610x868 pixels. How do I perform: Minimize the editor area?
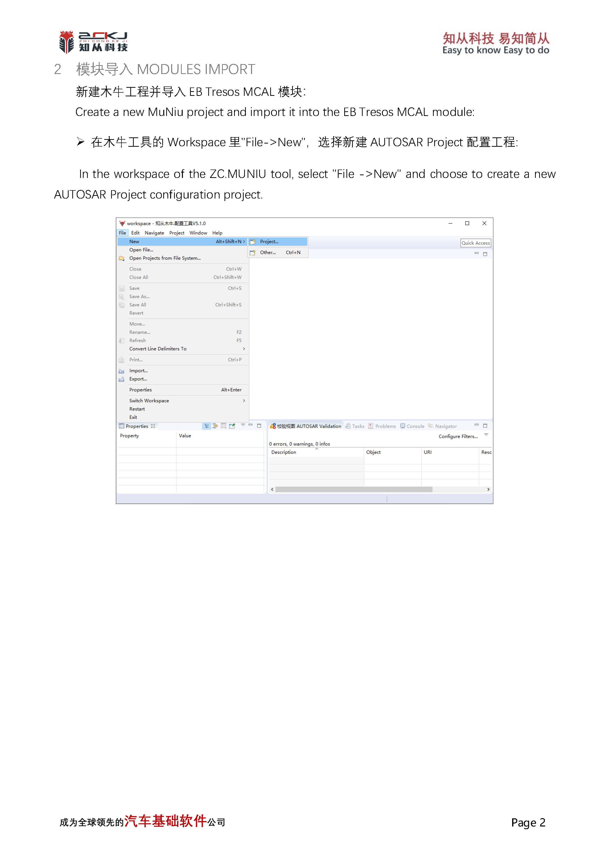click(x=476, y=253)
